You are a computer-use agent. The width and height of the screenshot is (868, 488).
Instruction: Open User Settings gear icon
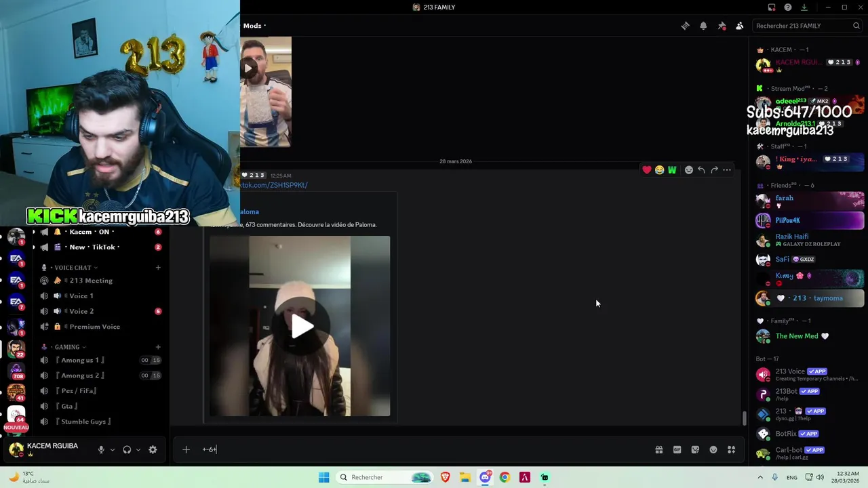(153, 449)
